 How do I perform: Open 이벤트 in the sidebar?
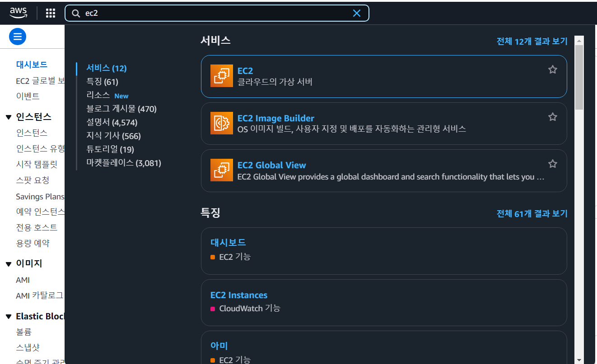[28, 96]
